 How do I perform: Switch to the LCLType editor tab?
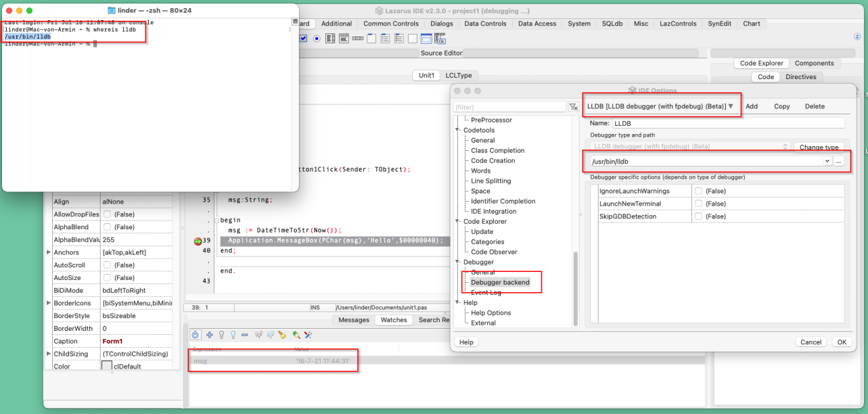click(459, 75)
